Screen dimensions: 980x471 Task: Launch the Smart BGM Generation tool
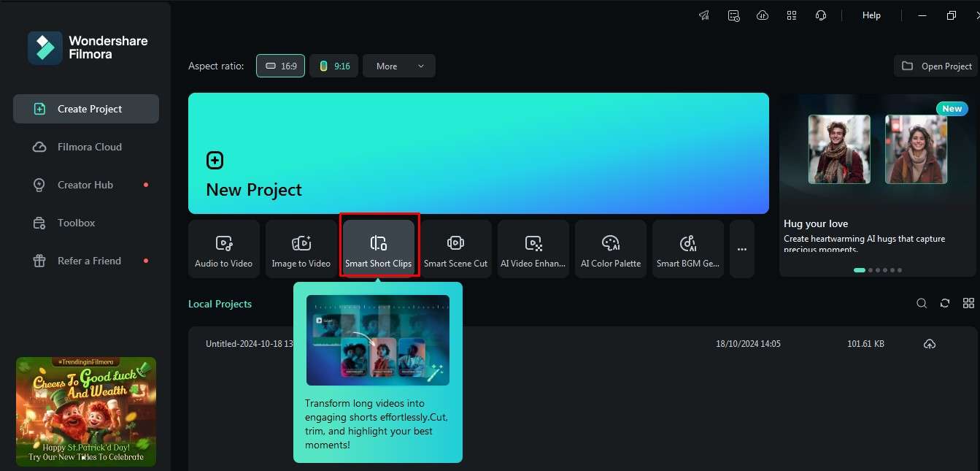click(688, 249)
